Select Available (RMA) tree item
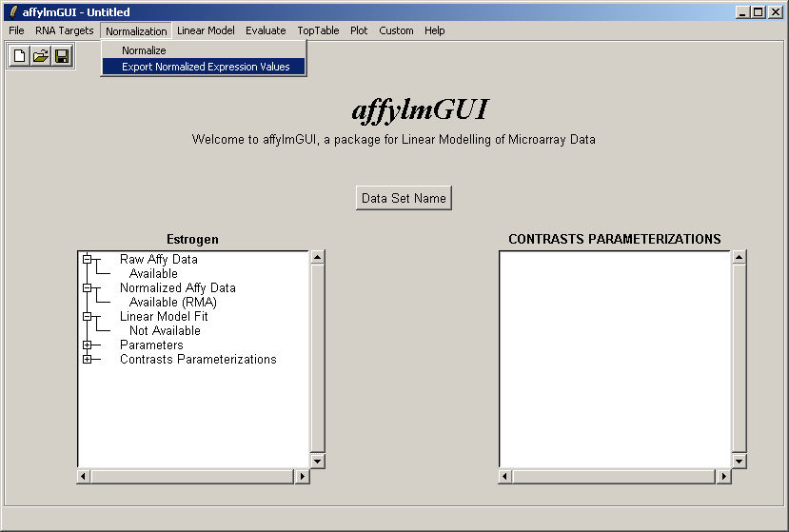Image resolution: width=789 pixels, height=532 pixels. 172,303
